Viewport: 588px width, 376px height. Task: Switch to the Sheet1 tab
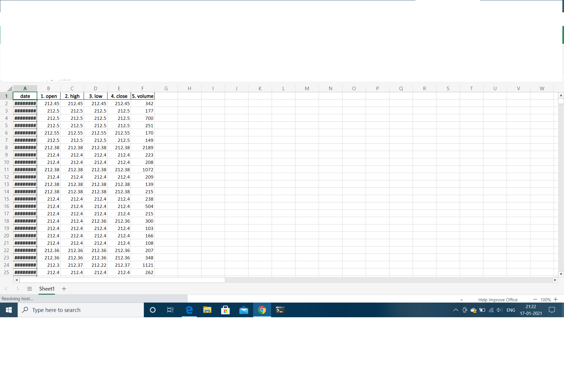tap(47, 289)
